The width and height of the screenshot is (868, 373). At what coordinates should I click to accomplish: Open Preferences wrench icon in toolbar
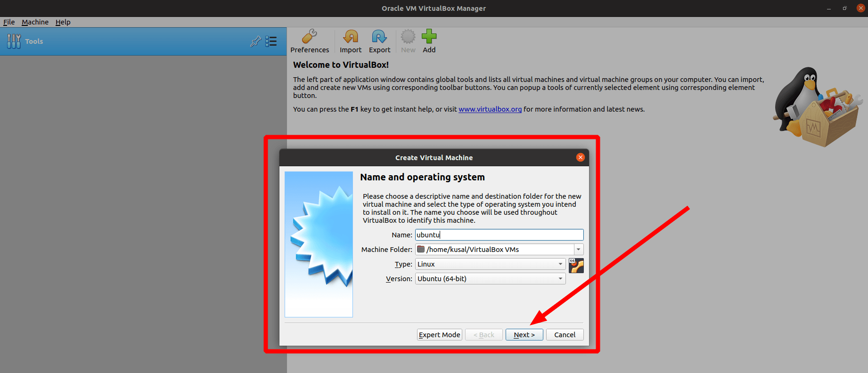310,36
